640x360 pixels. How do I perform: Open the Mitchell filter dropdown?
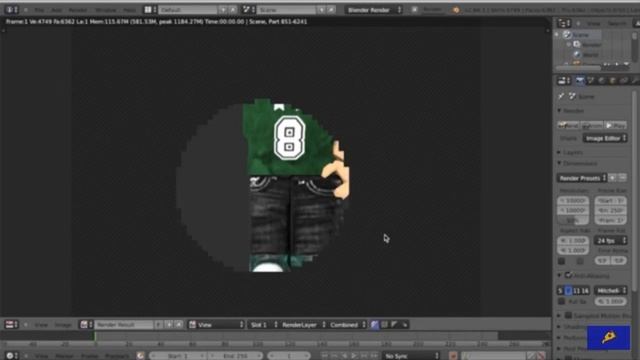611,291
